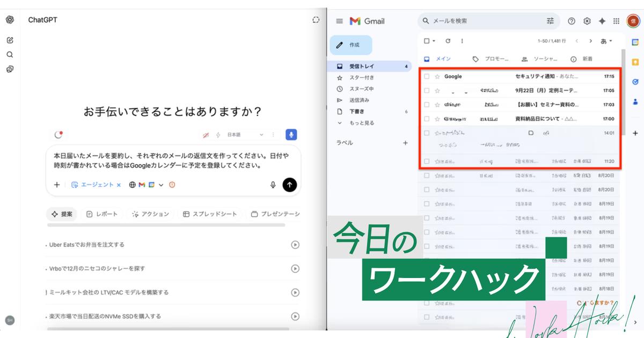Run the LTV/CAC モデル suggestion

coord(295,292)
